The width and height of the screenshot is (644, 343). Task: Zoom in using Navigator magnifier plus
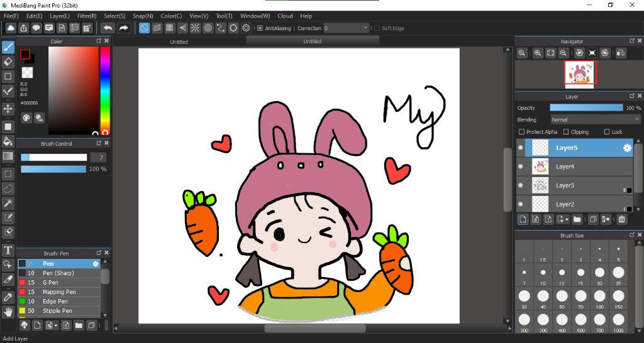[538, 53]
